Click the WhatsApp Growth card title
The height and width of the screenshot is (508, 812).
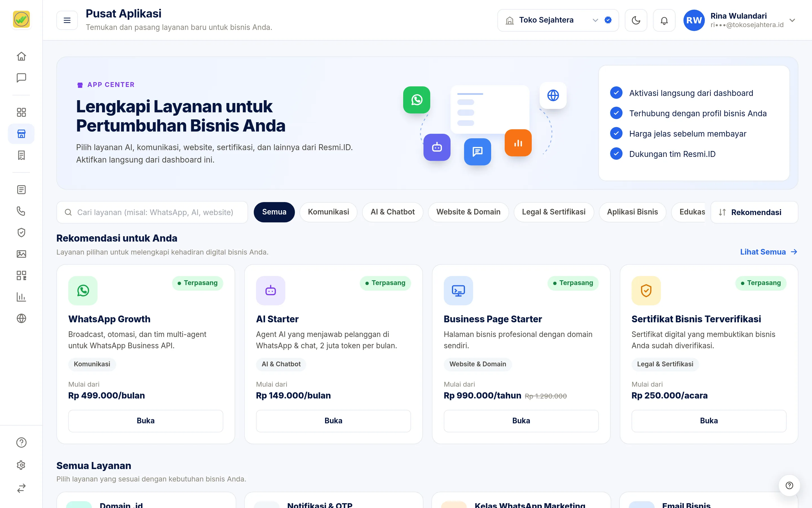click(109, 319)
